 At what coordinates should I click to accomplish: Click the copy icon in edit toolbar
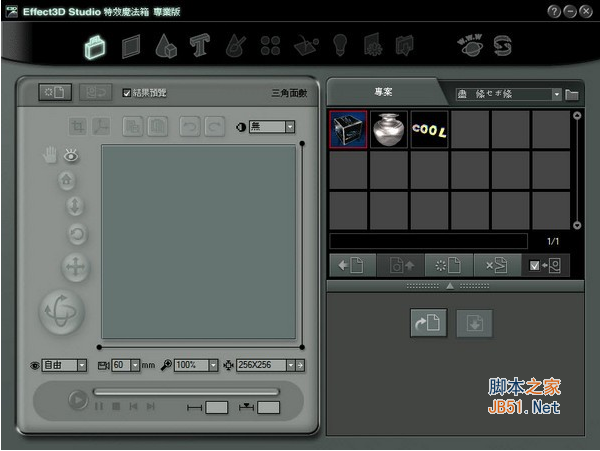tap(133, 126)
